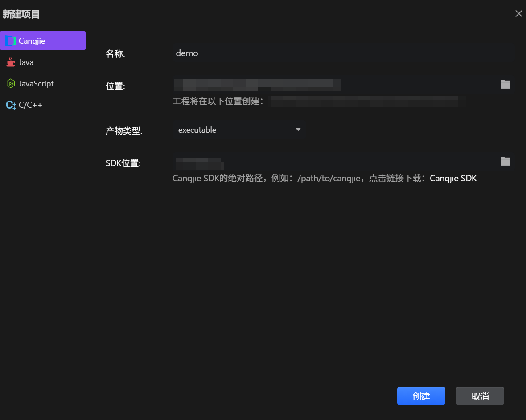This screenshot has height=420, width=526.
Task: Click the Cangjie logo icon
Action: pyautogui.click(x=11, y=41)
